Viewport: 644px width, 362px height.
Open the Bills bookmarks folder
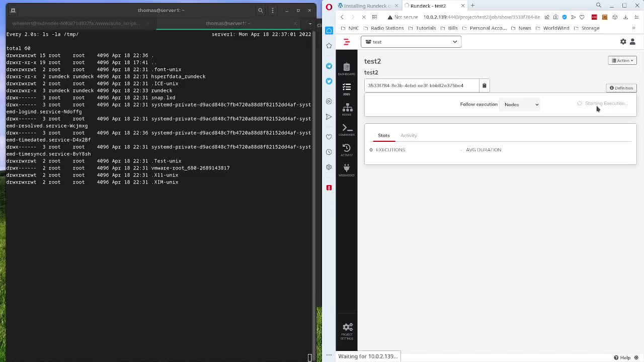coord(449,28)
